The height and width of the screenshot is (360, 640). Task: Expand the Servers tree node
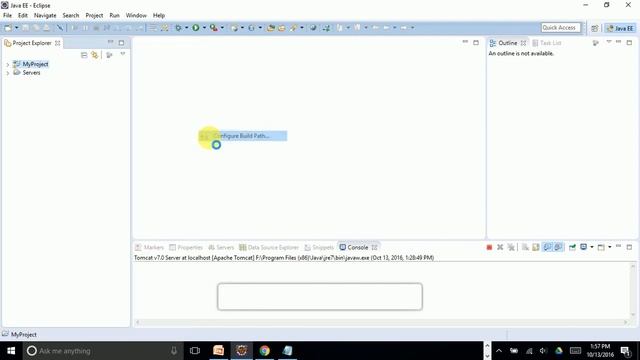7,73
